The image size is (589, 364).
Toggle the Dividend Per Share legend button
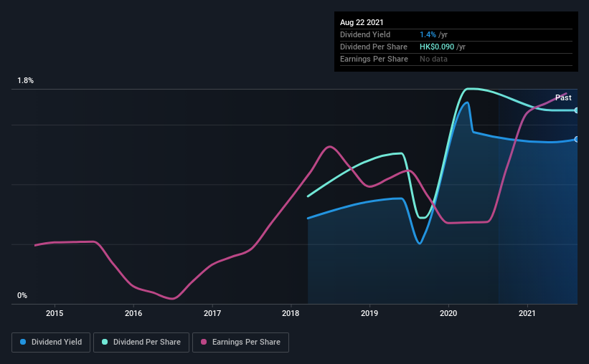pyautogui.click(x=141, y=343)
